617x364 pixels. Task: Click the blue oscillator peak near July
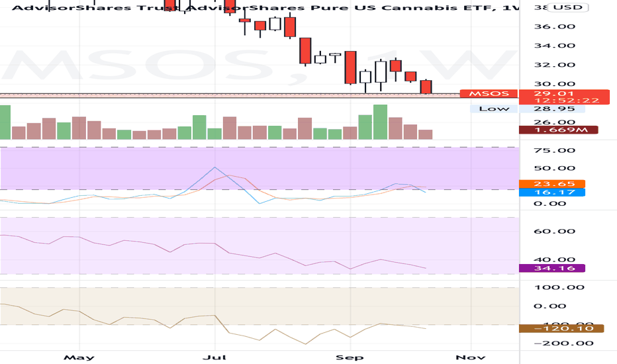coord(214,167)
